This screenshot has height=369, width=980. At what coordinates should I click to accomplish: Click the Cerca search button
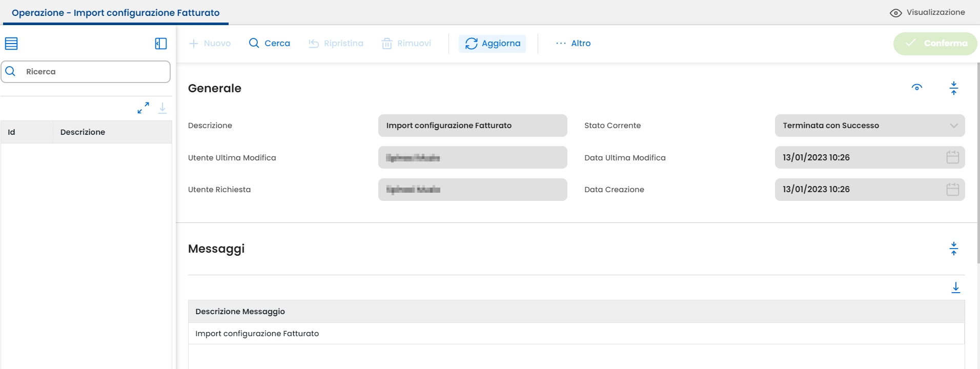point(270,44)
